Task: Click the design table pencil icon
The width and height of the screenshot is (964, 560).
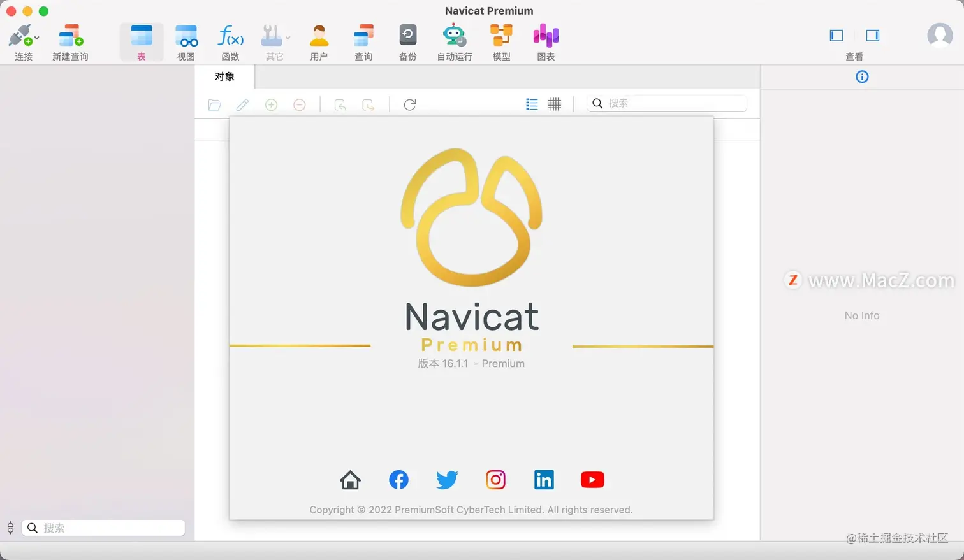Action: tap(243, 105)
